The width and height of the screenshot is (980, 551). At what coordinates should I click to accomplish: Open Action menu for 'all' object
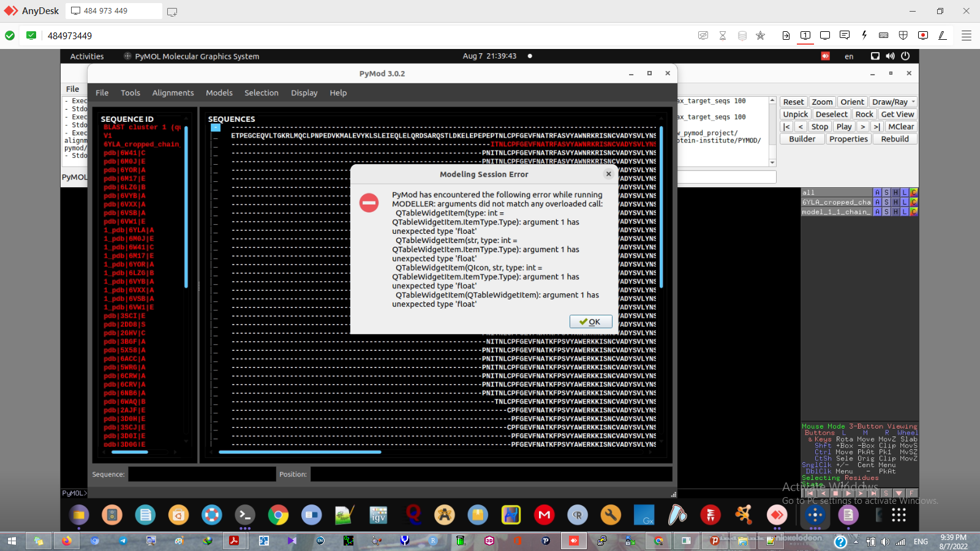877,192
